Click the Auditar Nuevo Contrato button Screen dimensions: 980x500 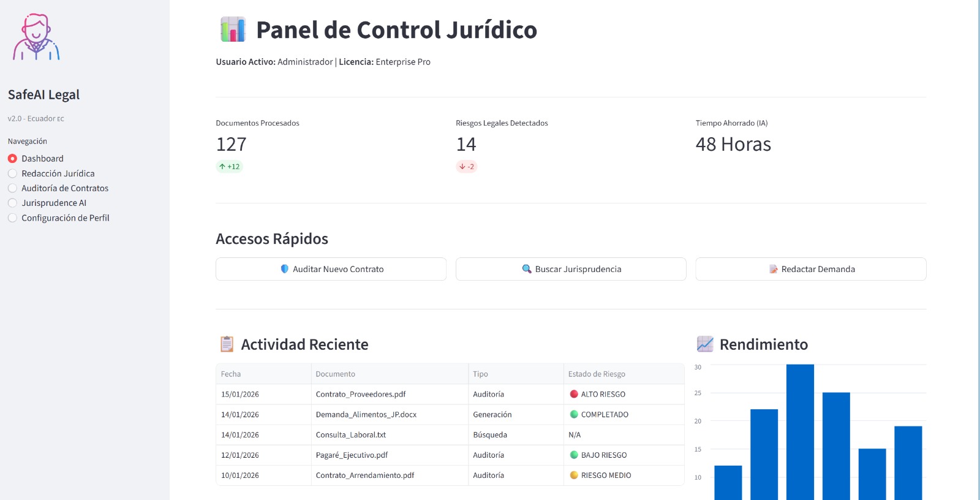click(331, 269)
